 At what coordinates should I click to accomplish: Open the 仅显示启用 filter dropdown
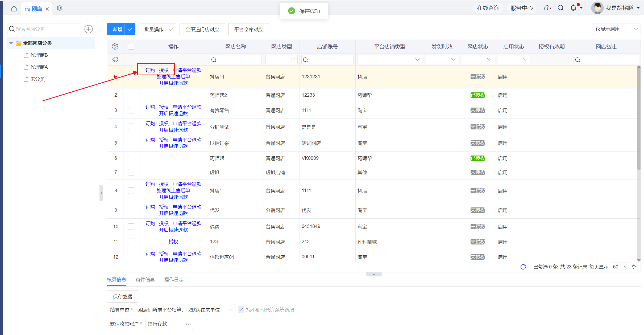click(x=617, y=29)
